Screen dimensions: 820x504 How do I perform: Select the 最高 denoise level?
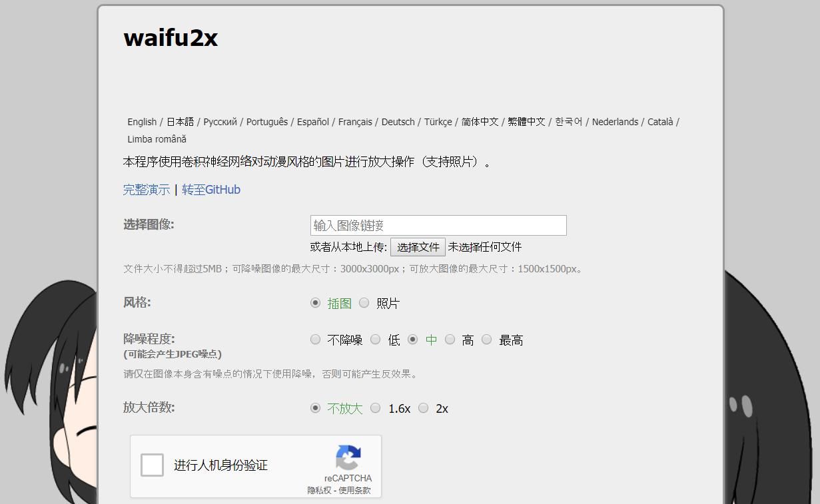click(x=487, y=340)
